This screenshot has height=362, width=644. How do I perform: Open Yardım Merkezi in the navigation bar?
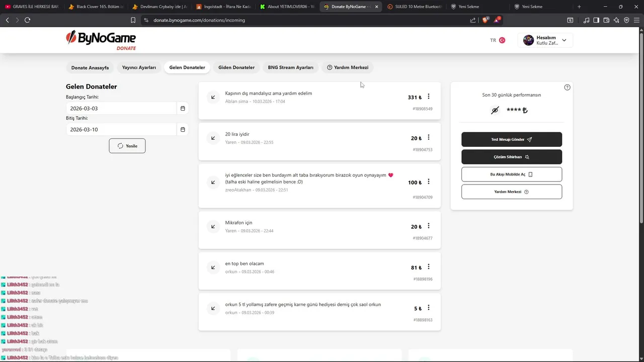[x=348, y=67]
